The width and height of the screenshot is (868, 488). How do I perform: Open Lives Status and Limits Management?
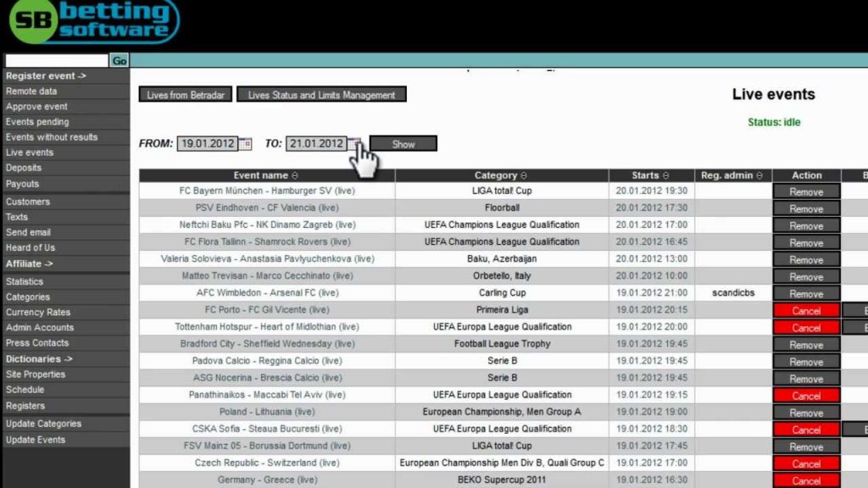pyautogui.click(x=321, y=95)
